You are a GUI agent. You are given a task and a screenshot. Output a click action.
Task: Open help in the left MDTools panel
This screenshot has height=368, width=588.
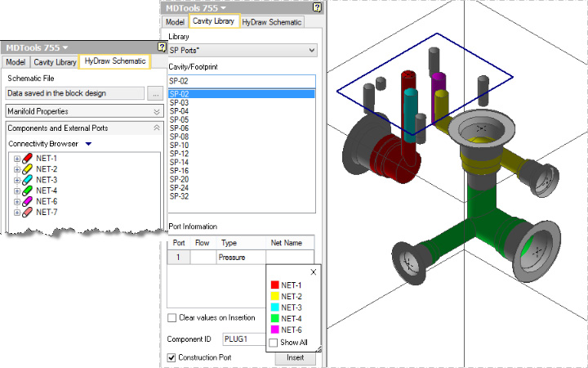click(x=162, y=47)
